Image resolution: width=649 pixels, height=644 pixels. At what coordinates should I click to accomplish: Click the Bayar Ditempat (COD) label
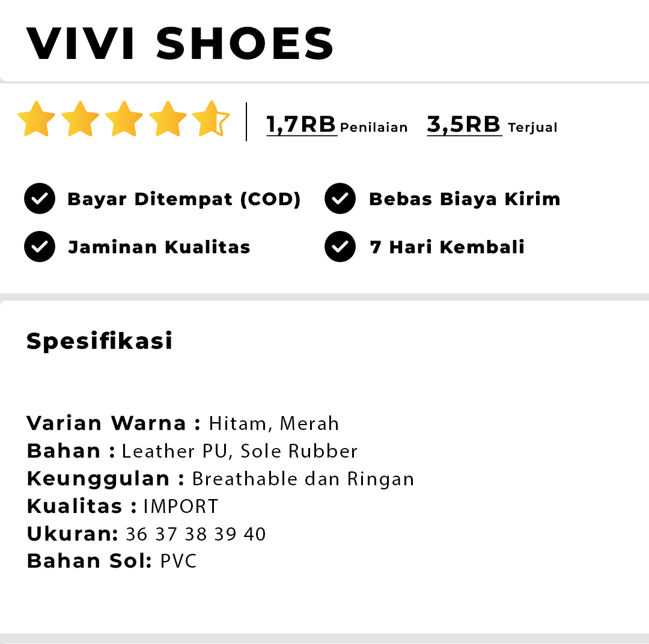(x=184, y=199)
